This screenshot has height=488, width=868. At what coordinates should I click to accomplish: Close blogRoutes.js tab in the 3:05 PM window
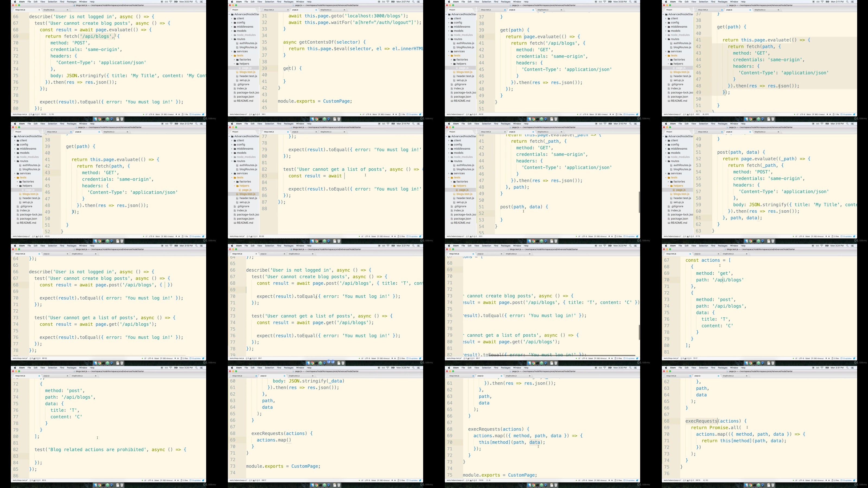click(x=67, y=10)
